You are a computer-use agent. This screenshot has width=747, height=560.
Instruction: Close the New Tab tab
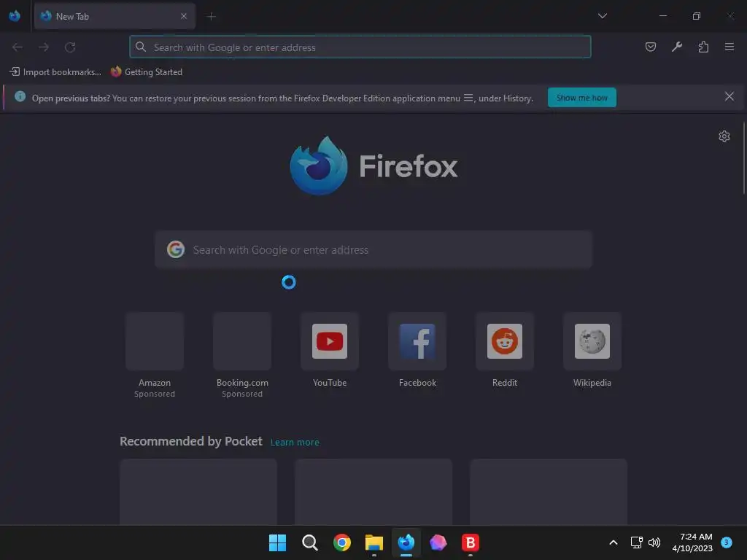pos(184,16)
